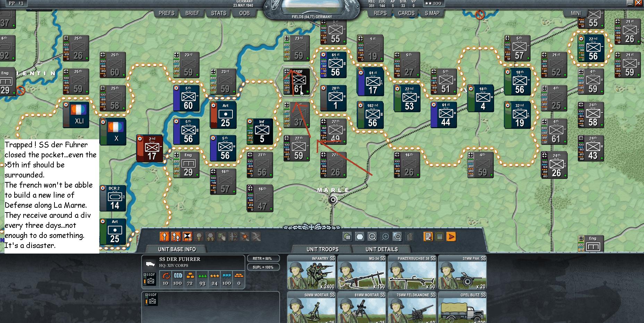
Task: Select the Move unit order icon
Action: point(164,237)
